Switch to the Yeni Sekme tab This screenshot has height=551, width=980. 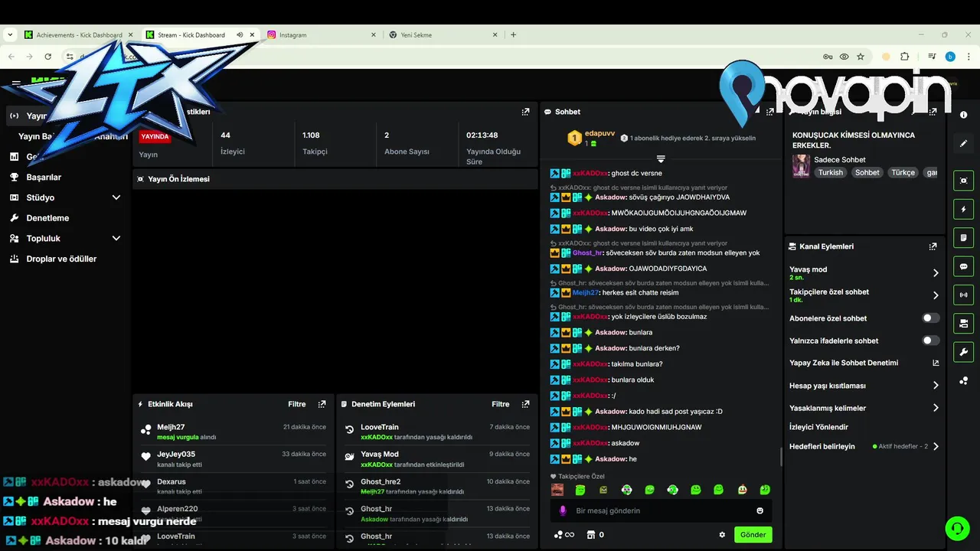(443, 35)
